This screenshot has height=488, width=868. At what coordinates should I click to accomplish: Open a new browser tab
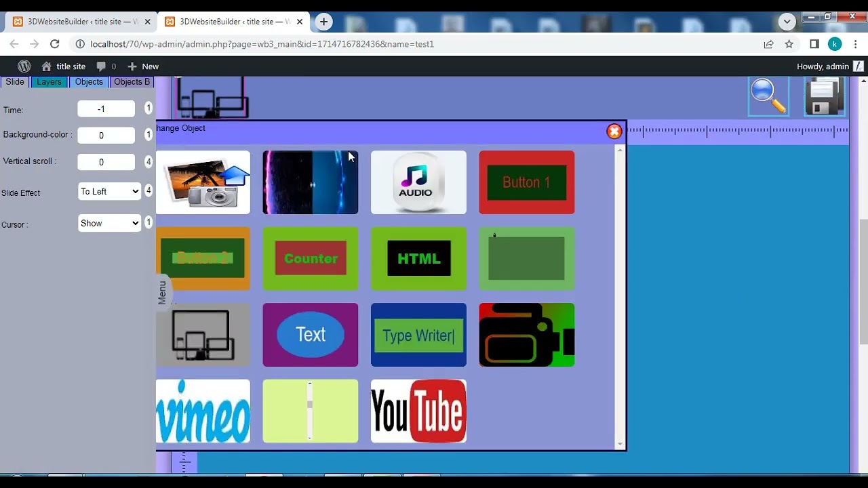click(323, 22)
